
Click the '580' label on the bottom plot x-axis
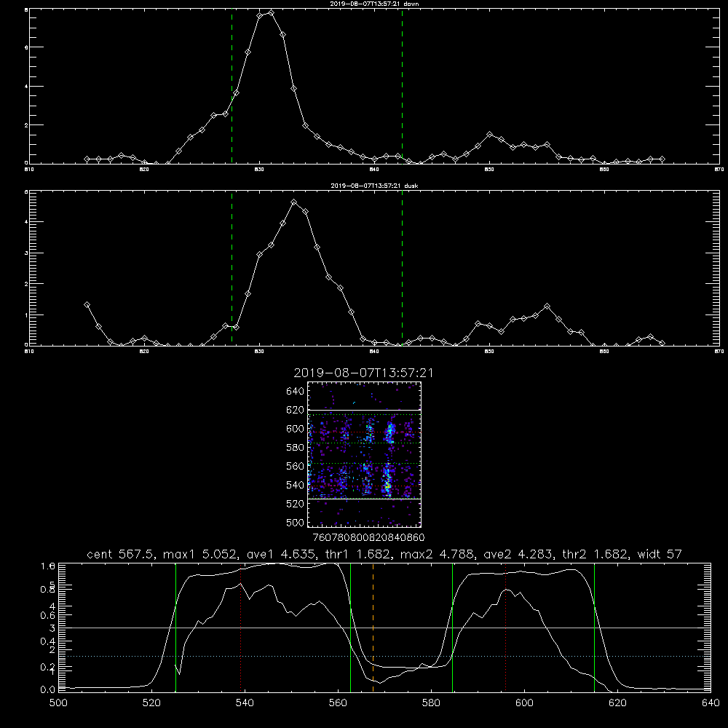point(431,703)
